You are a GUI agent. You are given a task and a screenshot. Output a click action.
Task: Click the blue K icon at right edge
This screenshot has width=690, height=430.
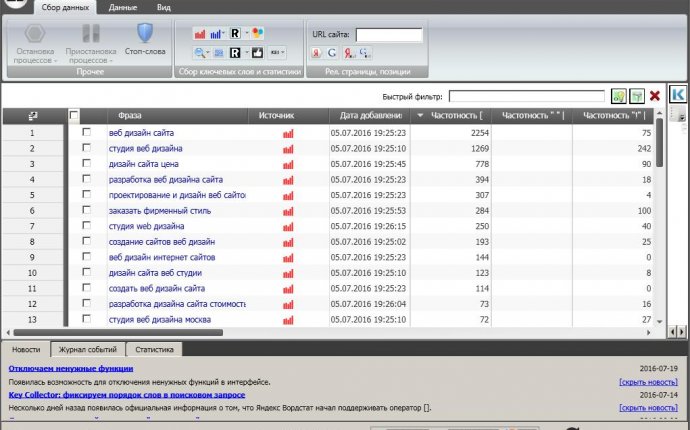pos(678,95)
